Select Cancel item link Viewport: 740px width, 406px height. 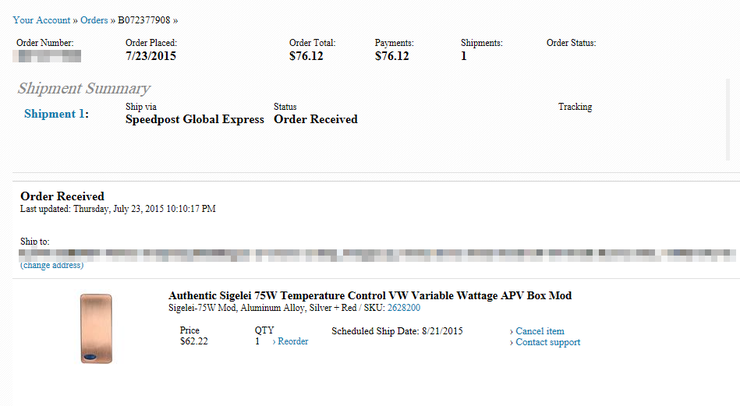[x=540, y=331]
